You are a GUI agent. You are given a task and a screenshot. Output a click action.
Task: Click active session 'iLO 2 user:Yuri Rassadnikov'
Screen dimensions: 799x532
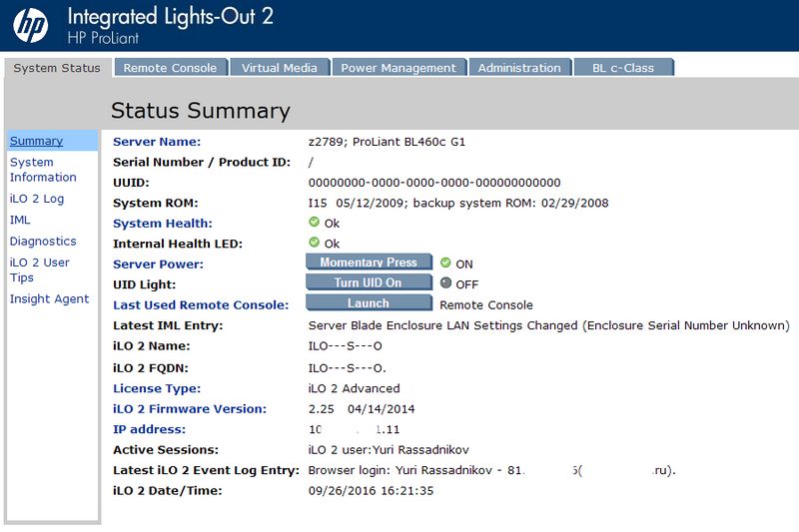[x=389, y=449]
